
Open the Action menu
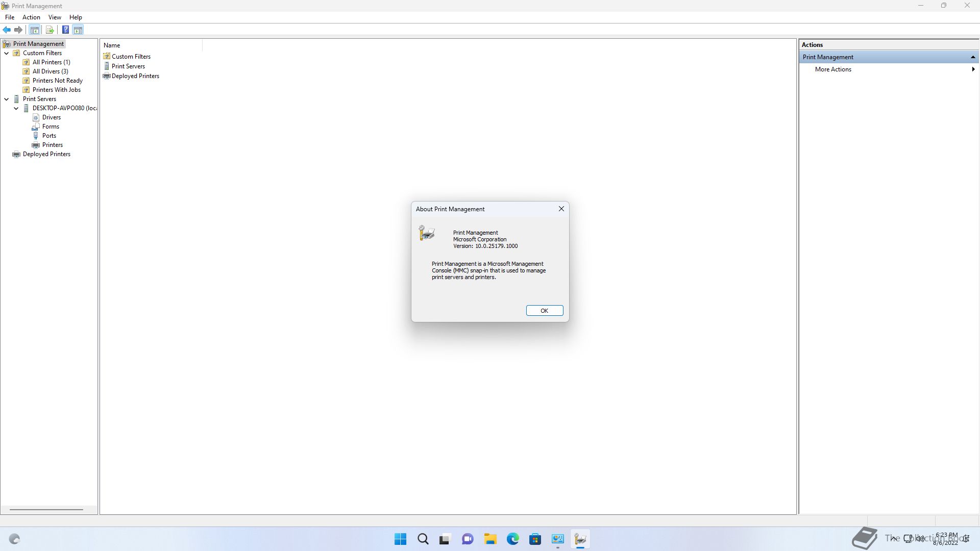[x=31, y=17]
